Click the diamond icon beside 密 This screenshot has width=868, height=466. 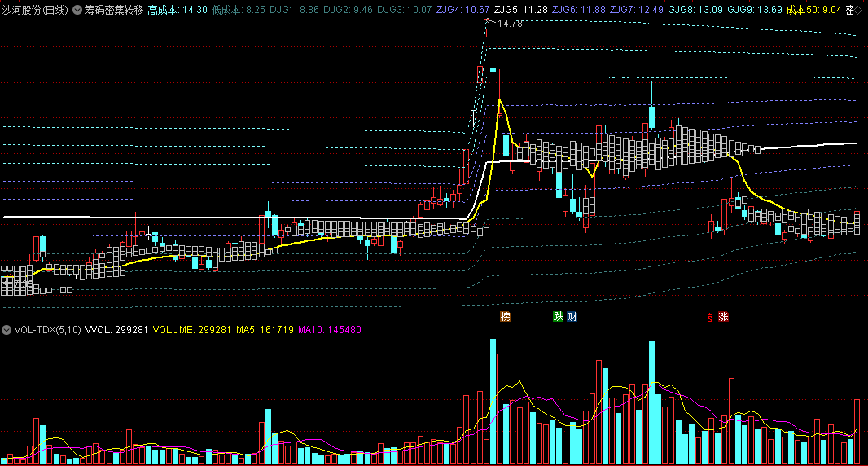coord(858,10)
